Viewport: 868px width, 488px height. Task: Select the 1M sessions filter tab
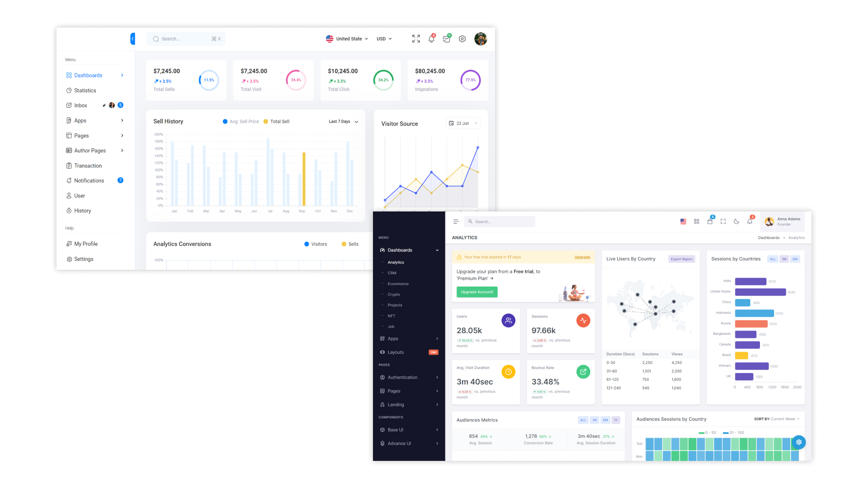(x=784, y=258)
